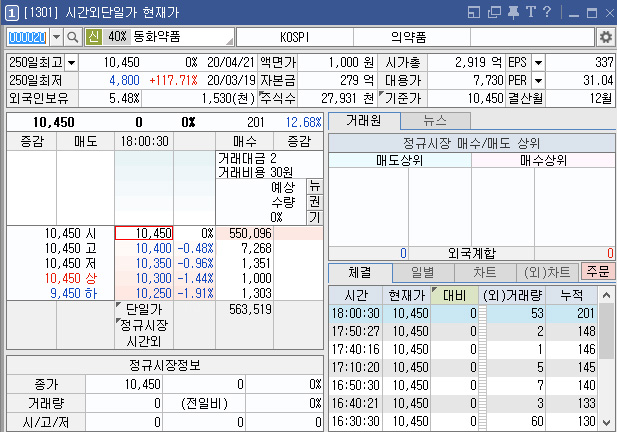
Task: Select the 16:50:30 trade row
Action: (464, 385)
